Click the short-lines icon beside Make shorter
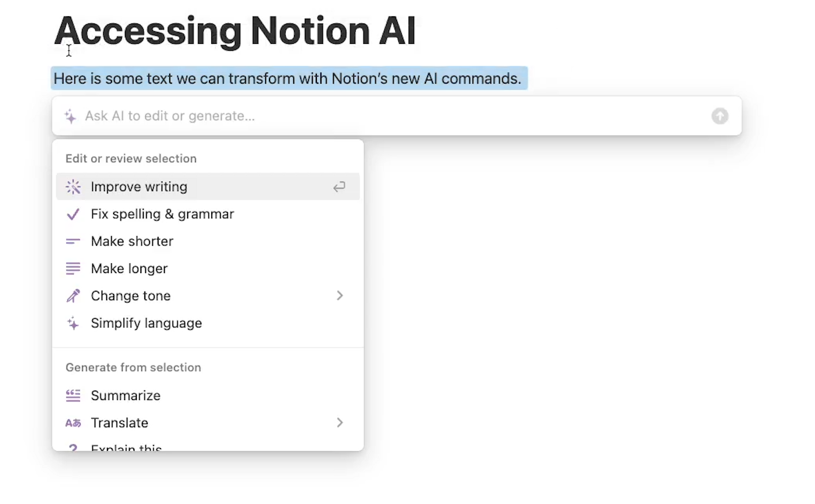 [x=73, y=241]
